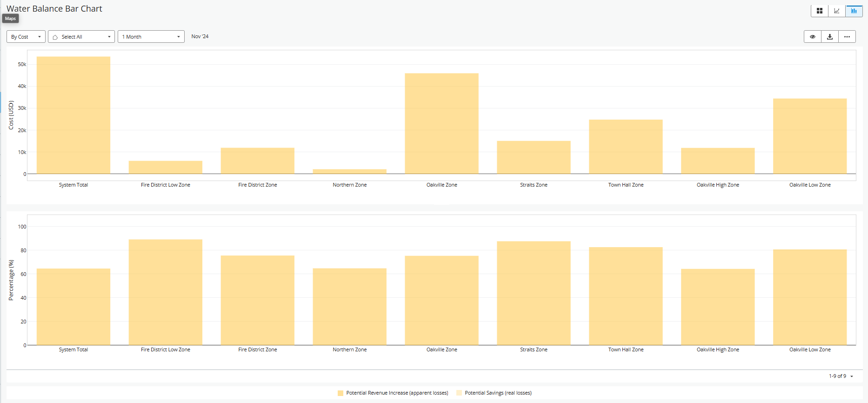Click the Oakville Zone cost bar

pyautogui.click(x=442, y=124)
